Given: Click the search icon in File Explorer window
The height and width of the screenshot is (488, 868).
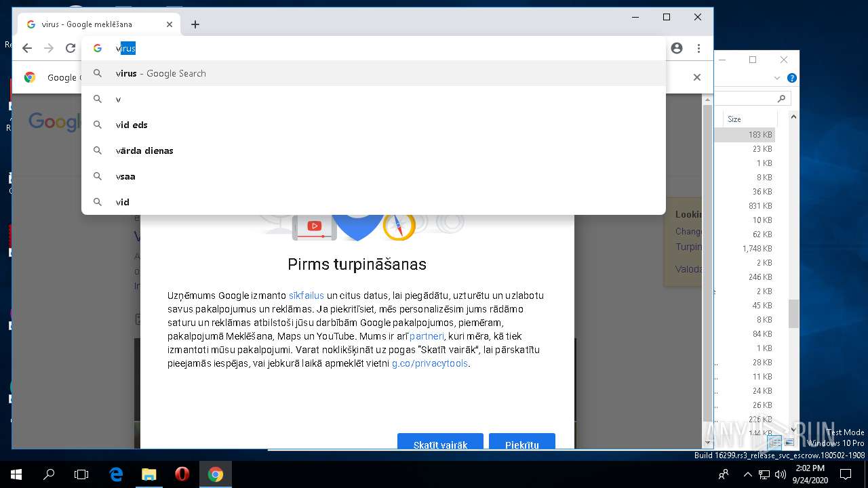Looking at the screenshot, I should [781, 98].
